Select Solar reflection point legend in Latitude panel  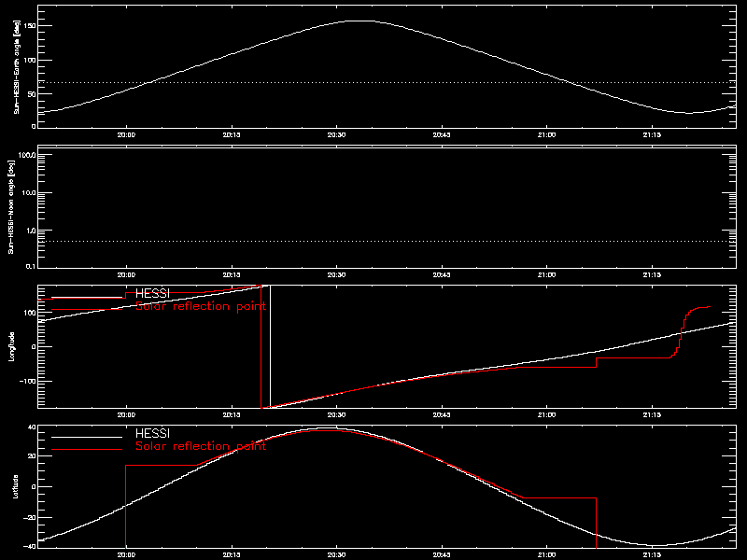[x=201, y=446]
